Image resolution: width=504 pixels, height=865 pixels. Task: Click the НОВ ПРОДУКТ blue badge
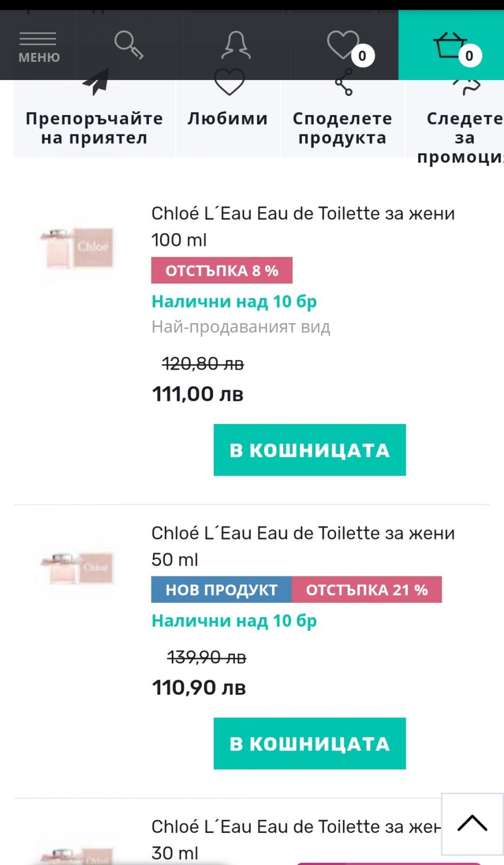(x=221, y=590)
